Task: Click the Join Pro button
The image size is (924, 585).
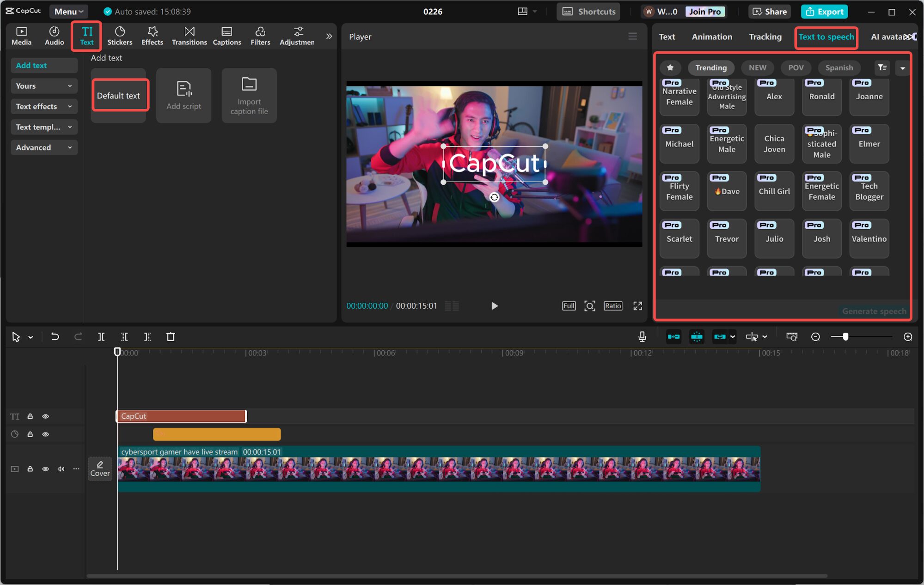Action: pyautogui.click(x=704, y=12)
